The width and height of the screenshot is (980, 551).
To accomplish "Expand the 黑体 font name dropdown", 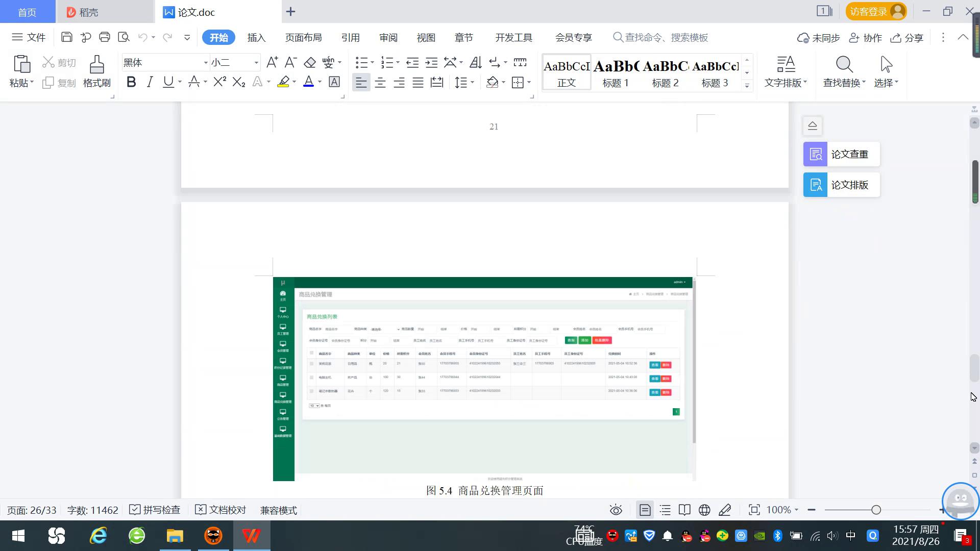I will point(206,63).
